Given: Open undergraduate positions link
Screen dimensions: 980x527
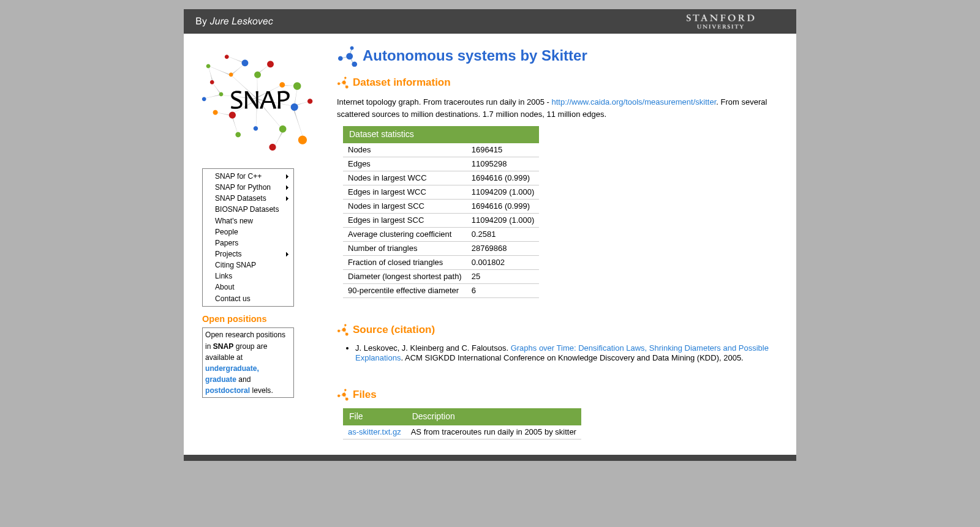Looking at the screenshot, I should click(232, 368).
